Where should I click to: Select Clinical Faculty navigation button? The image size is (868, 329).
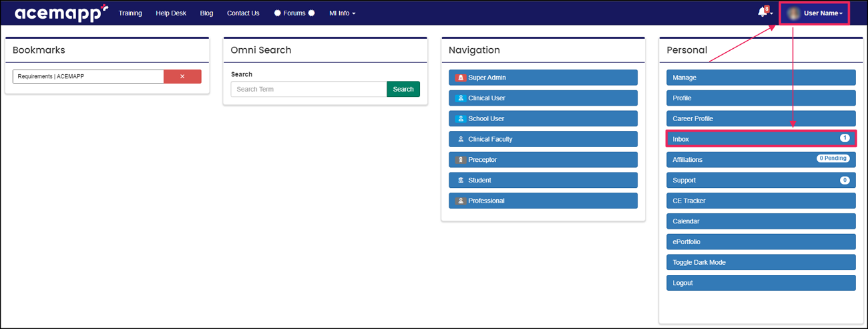click(x=543, y=139)
